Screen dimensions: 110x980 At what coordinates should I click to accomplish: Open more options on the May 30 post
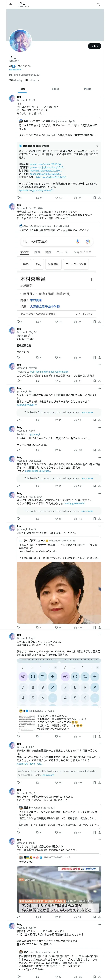(x=99, y=329)
